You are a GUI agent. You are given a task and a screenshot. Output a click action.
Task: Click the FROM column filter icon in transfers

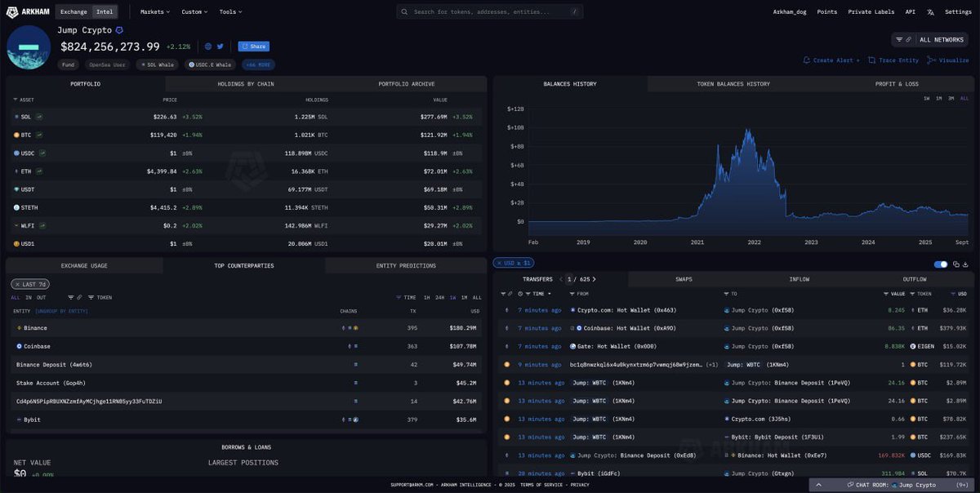click(572, 294)
